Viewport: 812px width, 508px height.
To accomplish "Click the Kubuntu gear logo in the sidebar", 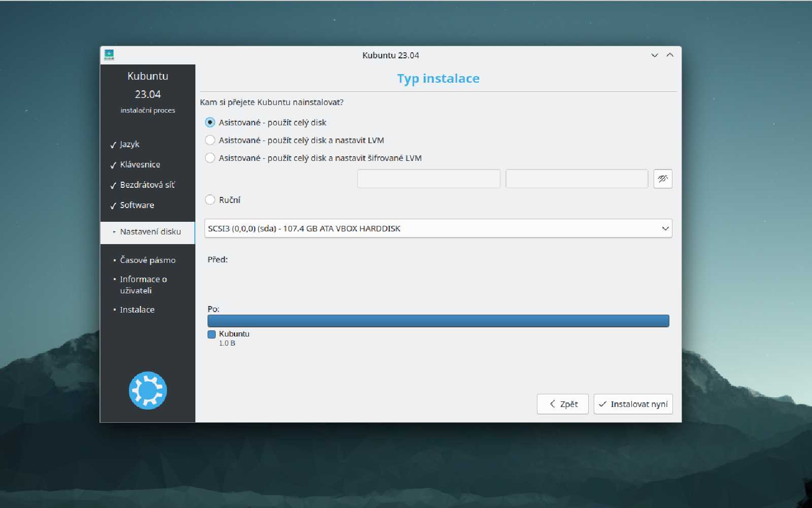I will 148,390.
